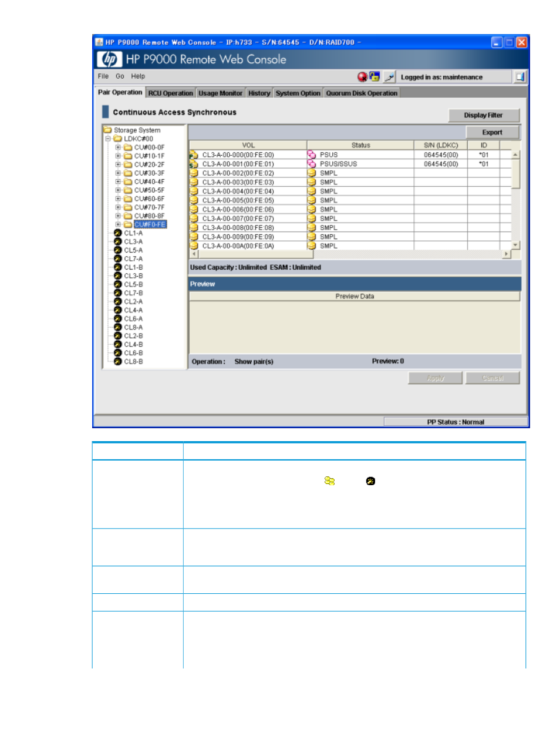Click PSUS status icon for volume 00:FE:00
Screen dimensions: 560x746
[312, 155]
